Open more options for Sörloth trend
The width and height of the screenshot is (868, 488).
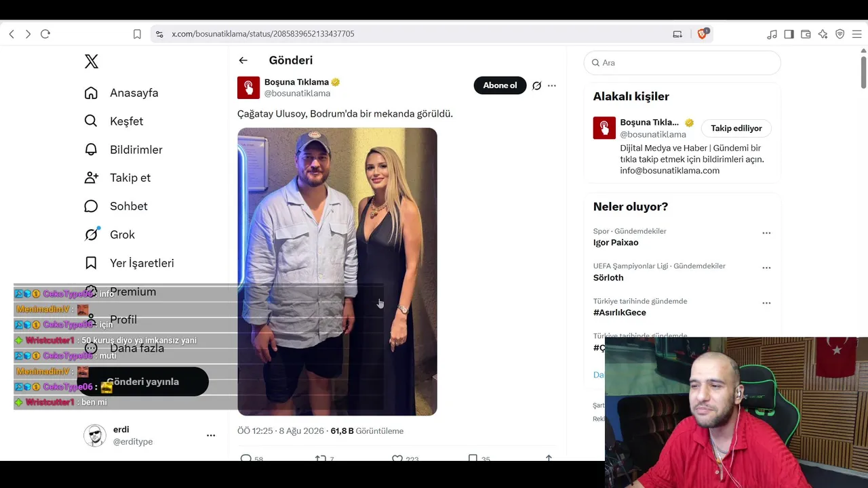(x=766, y=268)
